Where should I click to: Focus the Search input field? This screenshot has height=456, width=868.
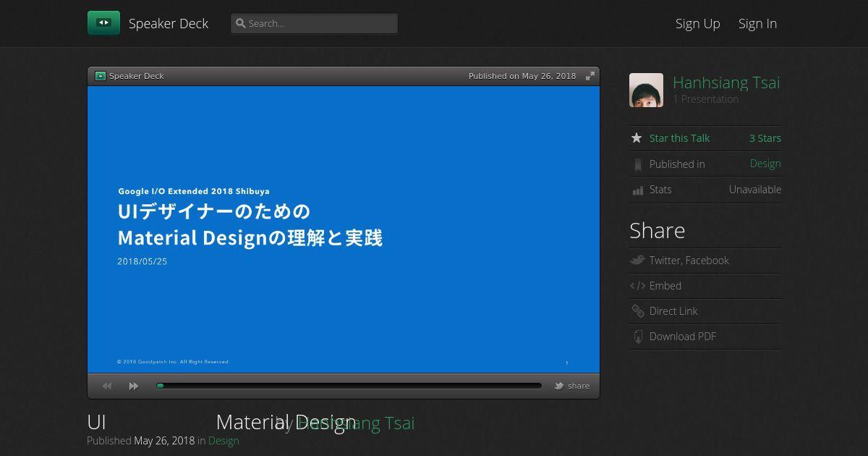314,23
